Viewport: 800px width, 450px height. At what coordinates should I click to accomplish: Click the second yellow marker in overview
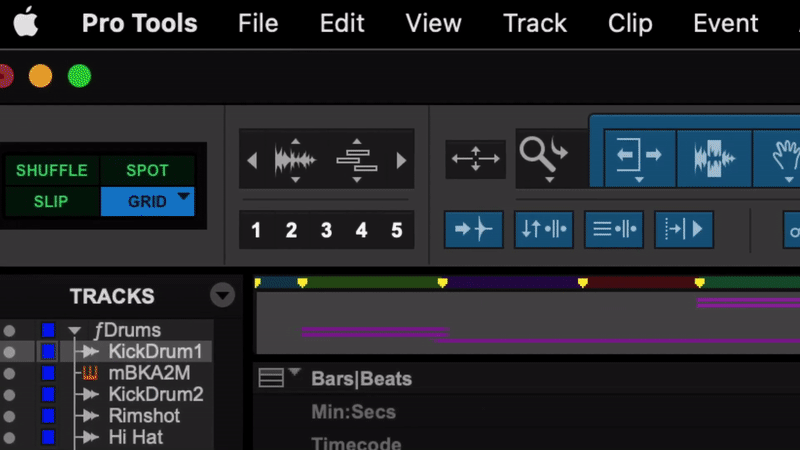click(302, 282)
